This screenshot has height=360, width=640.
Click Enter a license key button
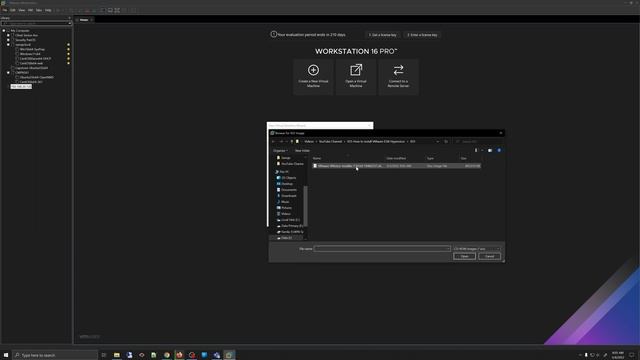422,35
